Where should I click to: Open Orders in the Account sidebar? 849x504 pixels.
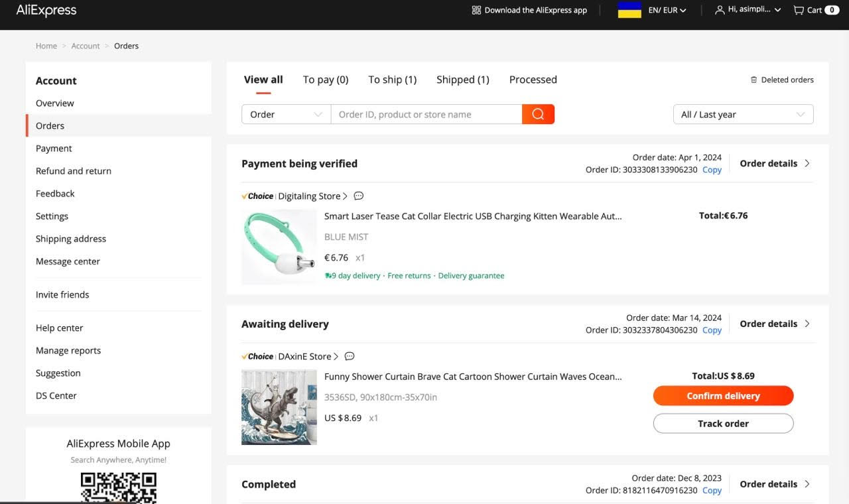[50, 126]
